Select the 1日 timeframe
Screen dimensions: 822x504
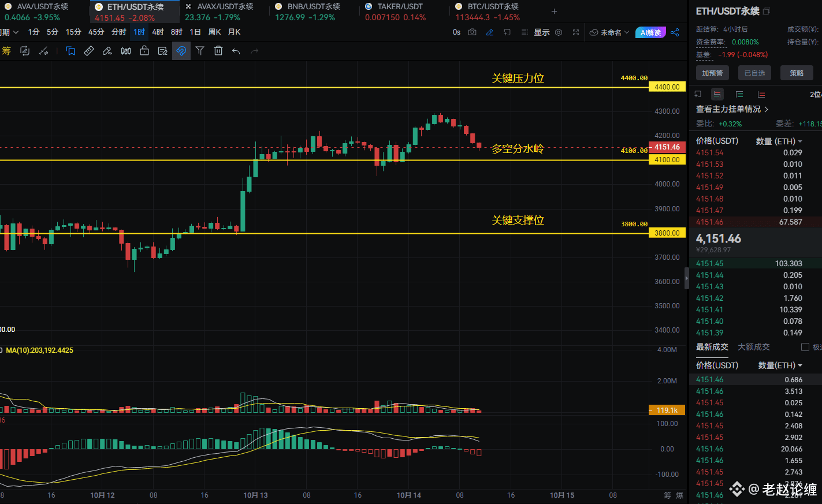click(x=195, y=32)
